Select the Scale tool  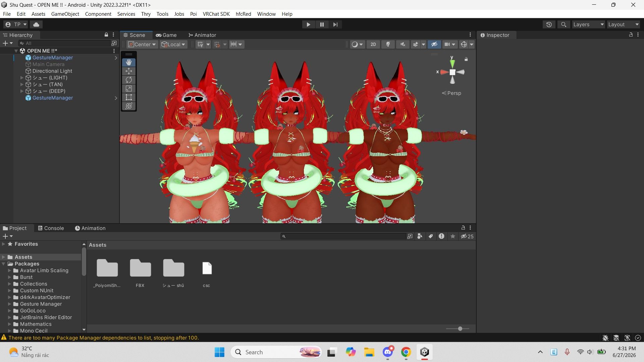129,88
